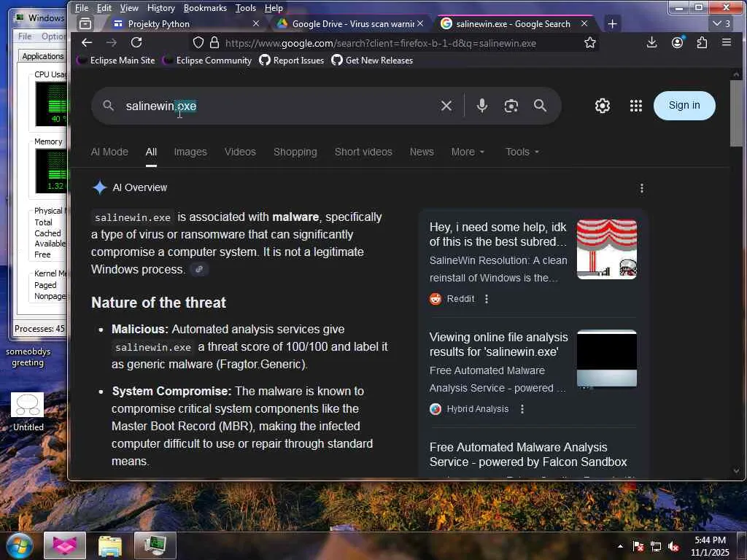Open the Windows Start orb

click(19, 545)
